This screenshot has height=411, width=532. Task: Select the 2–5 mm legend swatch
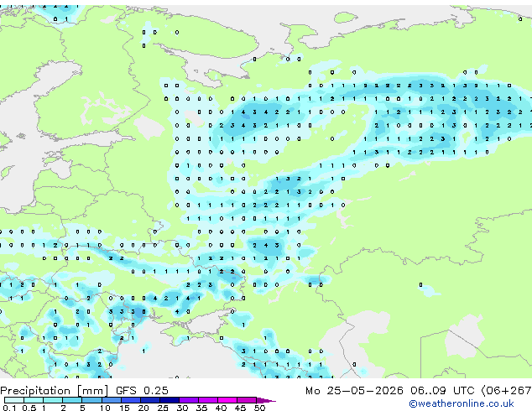point(72,400)
